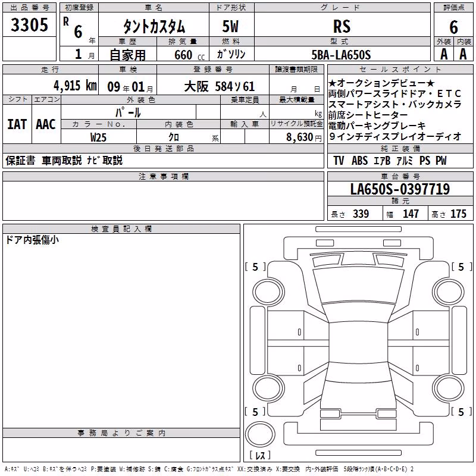Click grade value RS
This screenshot has height=476, width=476.
click(342, 26)
